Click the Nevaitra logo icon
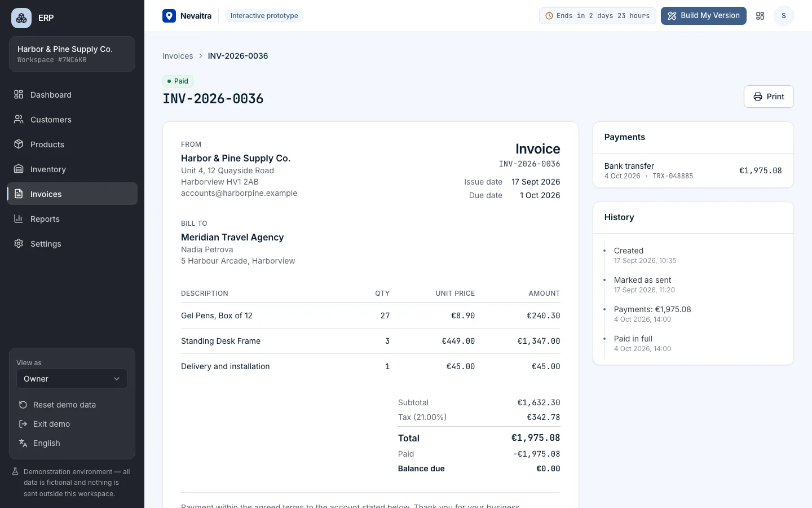This screenshot has height=508, width=812. (169, 16)
